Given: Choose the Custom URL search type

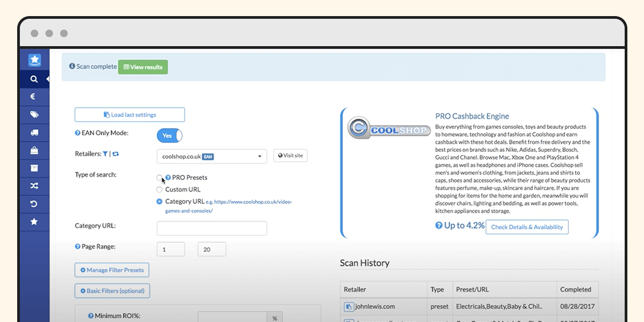Looking at the screenshot, I should pos(159,189).
